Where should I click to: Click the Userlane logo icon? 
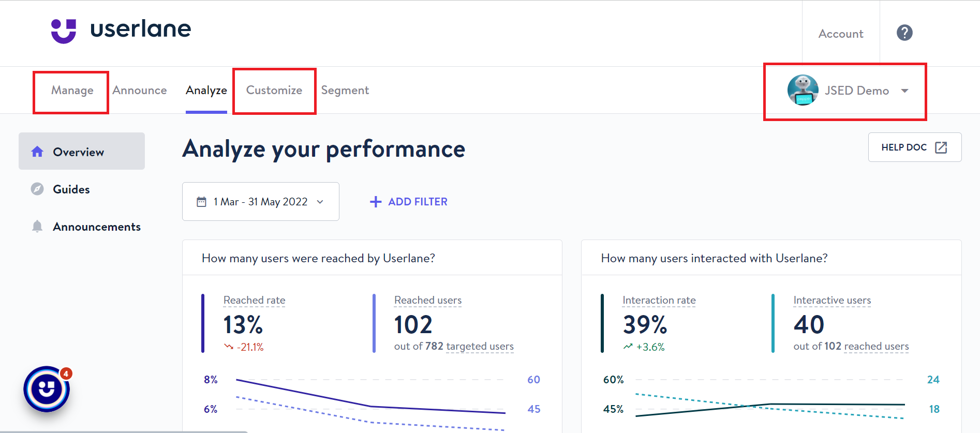63,31
